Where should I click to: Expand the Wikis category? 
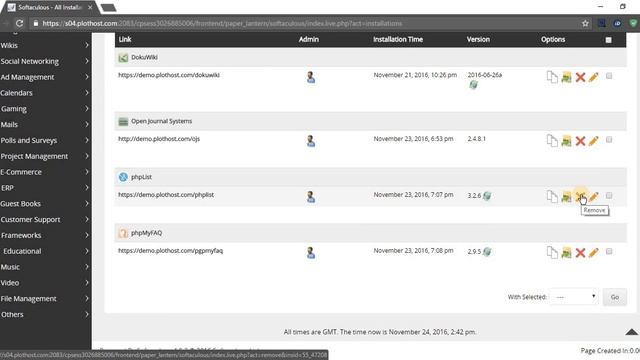pos(45,45)
